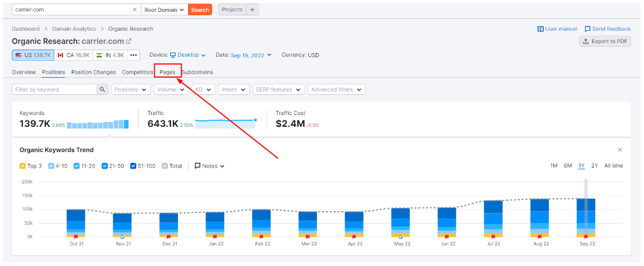644x266 pixels.
Task: Click the Dec 21 red note flag
Action: coord(169,237)
